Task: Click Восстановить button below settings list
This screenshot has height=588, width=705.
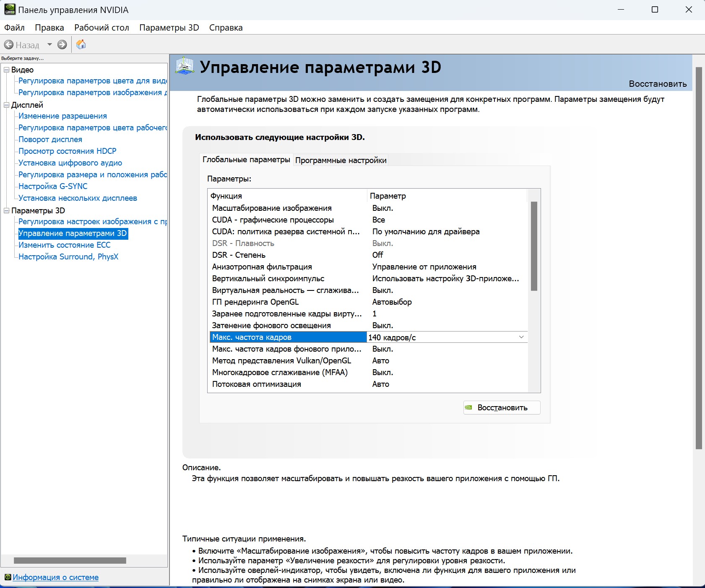Action: pyautogui.click(x=502, y=408)
